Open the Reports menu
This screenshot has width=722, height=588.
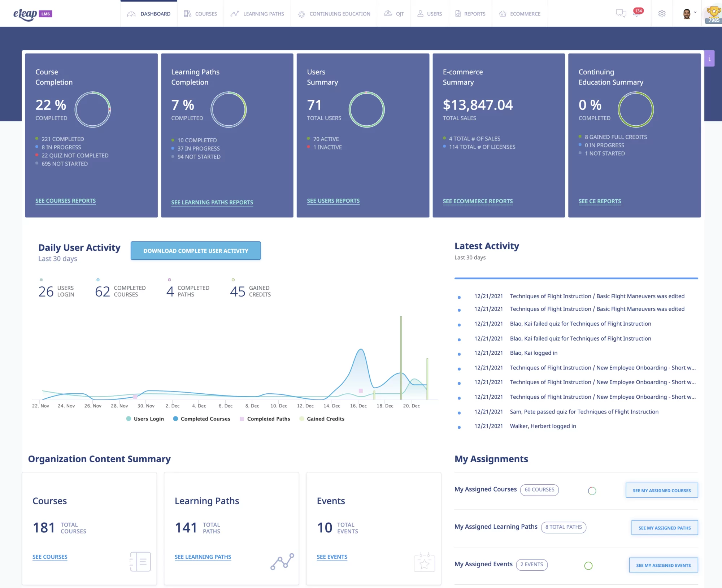click(x=470, y=14)
